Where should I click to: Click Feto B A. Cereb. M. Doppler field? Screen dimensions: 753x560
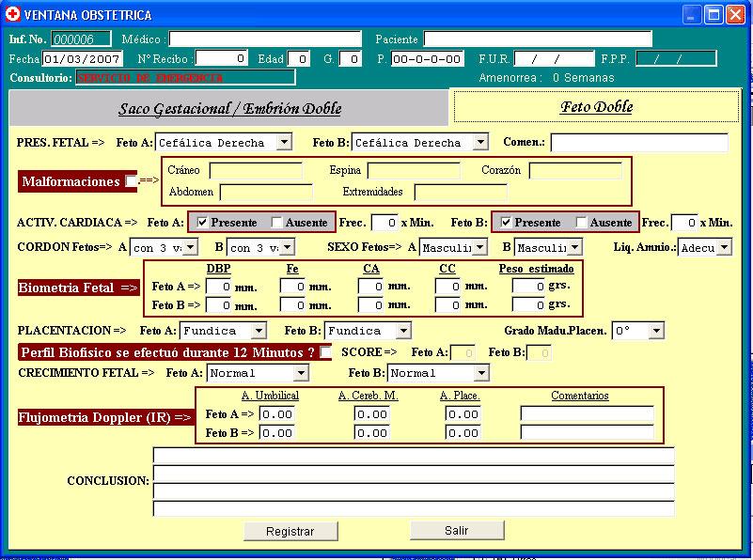pyautogui.click(x=372, y=433)
